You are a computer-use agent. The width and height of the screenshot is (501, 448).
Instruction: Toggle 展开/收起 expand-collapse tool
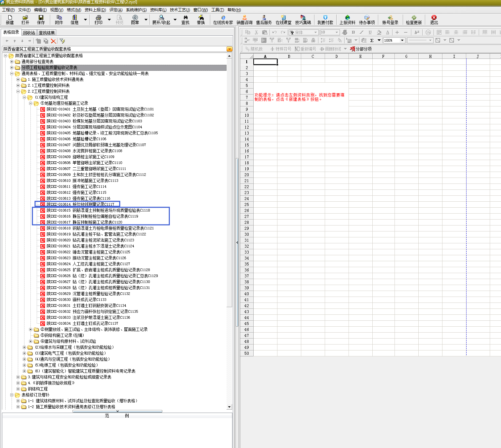[161, 20]
